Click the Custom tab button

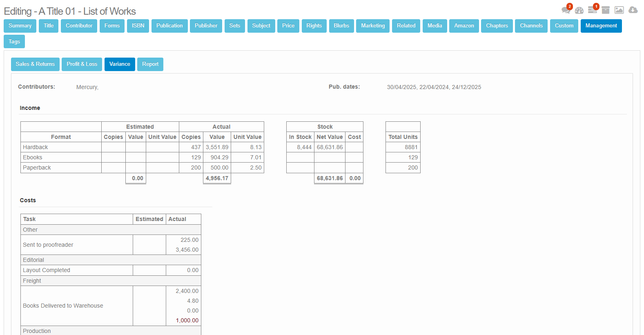tap(564, 26)
